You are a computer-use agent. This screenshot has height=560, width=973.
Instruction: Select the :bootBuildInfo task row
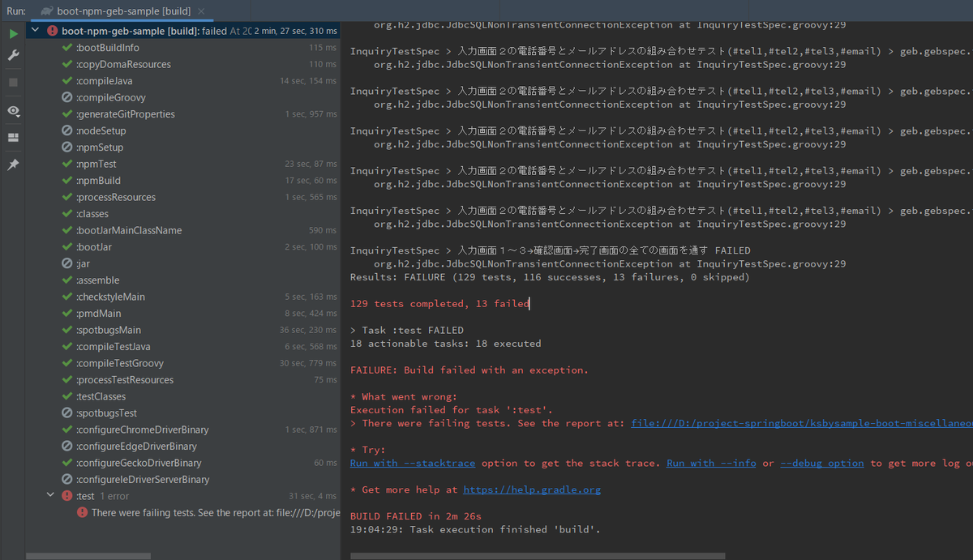[182, 48]
